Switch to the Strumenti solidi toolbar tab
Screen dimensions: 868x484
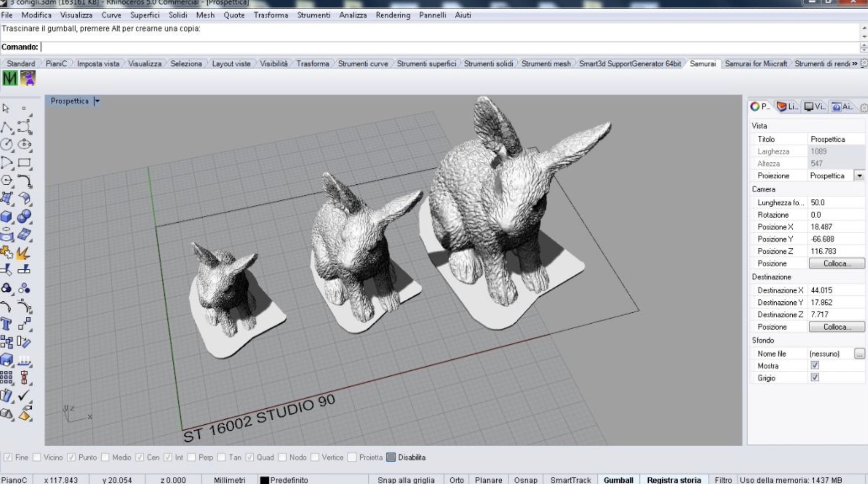point(488,64)
